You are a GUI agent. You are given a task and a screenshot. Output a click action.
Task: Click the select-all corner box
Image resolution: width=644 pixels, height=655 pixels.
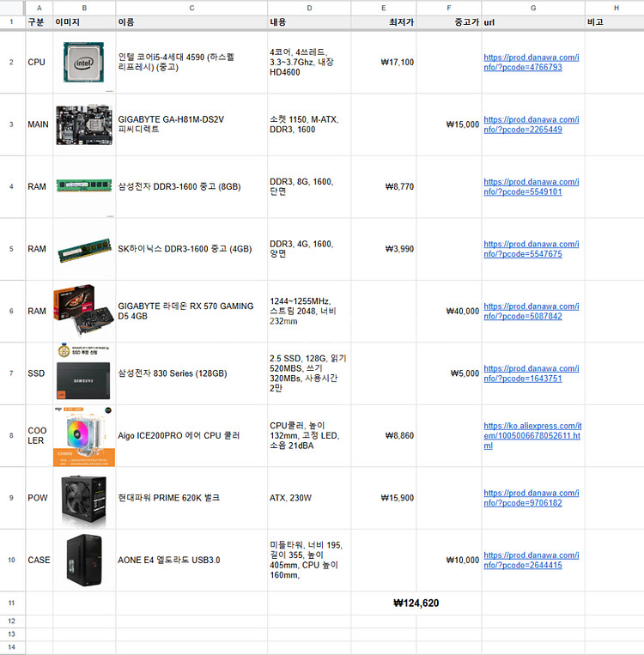tap(12, 8)
